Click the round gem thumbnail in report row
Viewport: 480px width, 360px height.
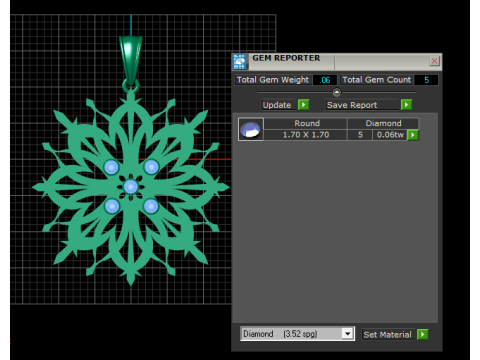251,129
